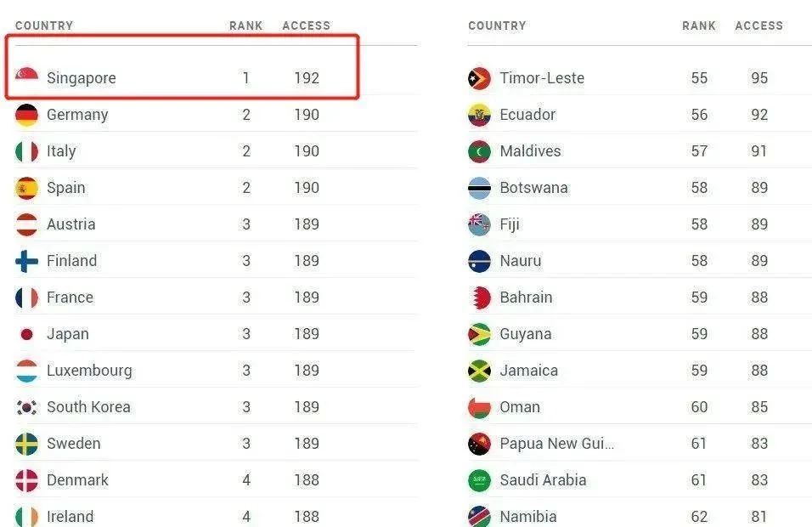
Task: Click Singapore's access score 192
Action: pos(307,78)
